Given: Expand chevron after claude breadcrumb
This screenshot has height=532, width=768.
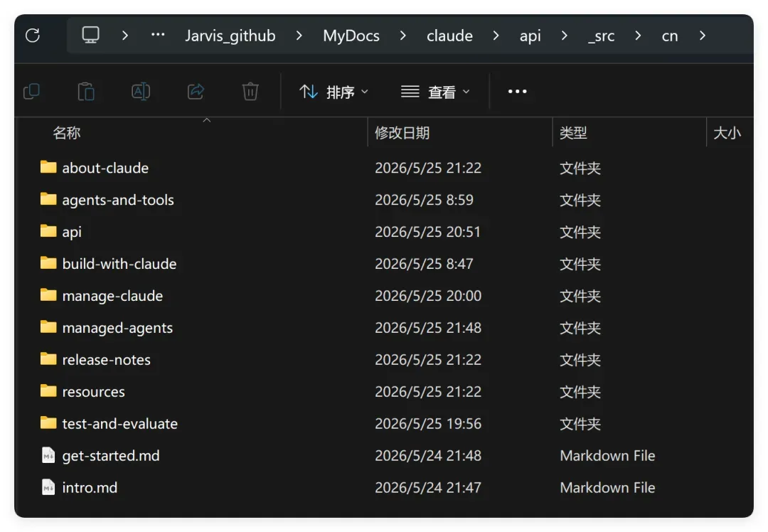Looking at the screenshot, I should (496, 36).
